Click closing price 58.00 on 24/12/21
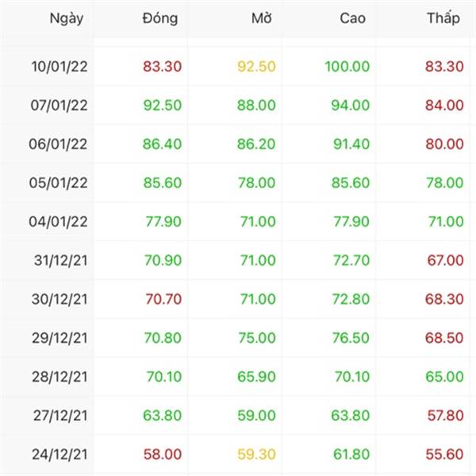 (x=163, y=455)
